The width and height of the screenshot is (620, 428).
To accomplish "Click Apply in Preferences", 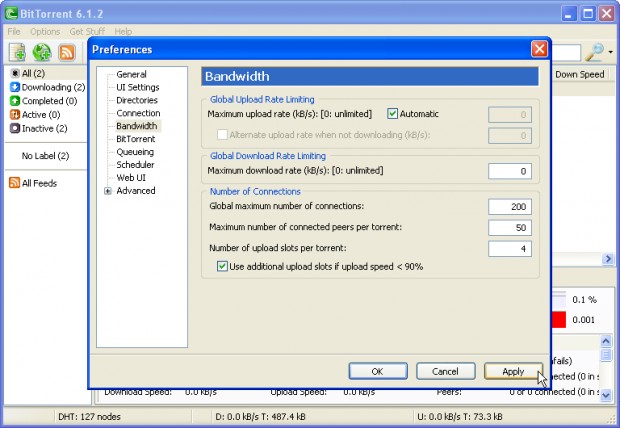I will tap(513, 371).
